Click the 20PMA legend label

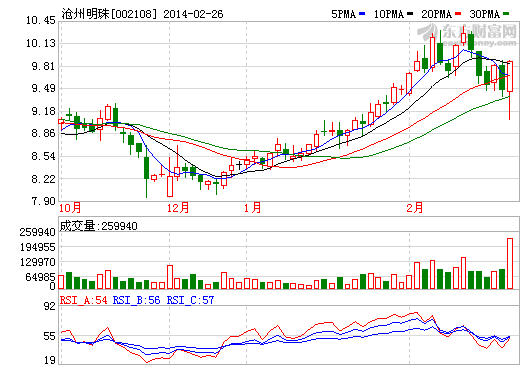[437, 14]
